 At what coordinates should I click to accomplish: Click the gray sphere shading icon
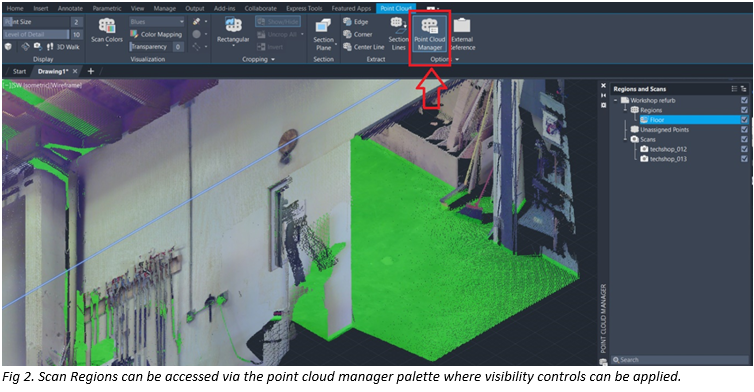click(197, 34)
